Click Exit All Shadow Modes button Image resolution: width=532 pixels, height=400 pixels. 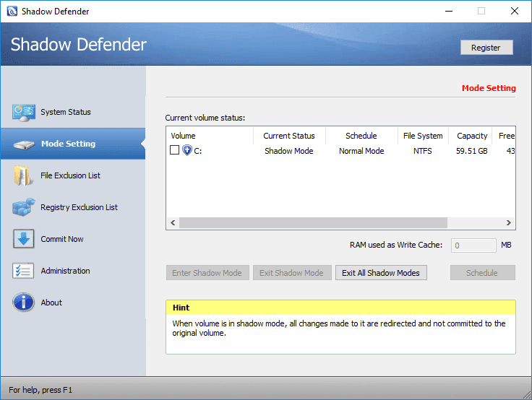(381, 273)
